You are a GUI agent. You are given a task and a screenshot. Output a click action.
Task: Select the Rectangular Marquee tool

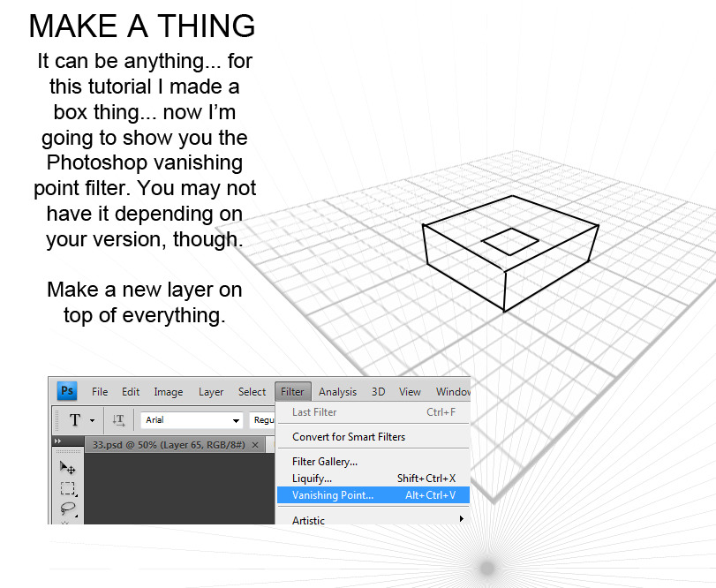[67, 488]
